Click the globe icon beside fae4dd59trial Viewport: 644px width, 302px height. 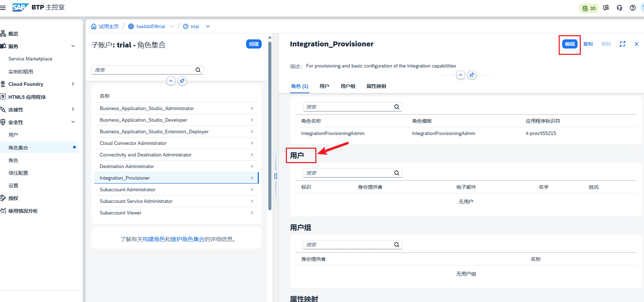click(131, 26)
